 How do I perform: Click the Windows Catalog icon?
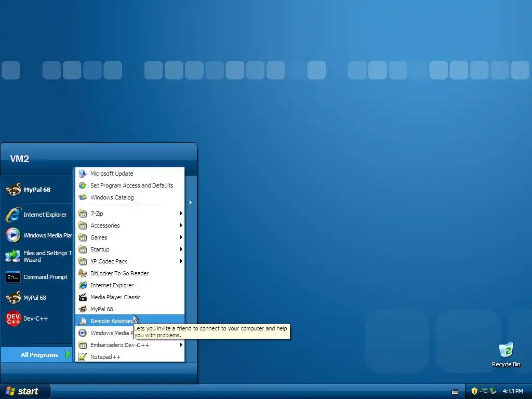(83, 197)
